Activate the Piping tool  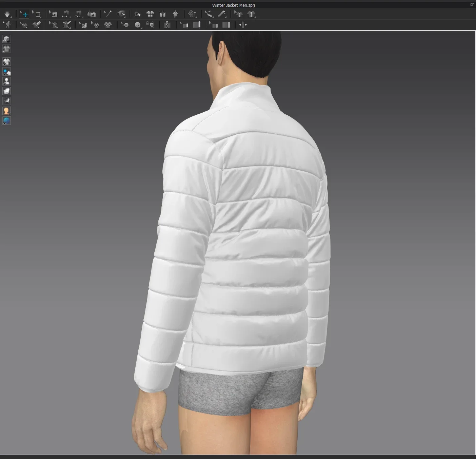226,25
